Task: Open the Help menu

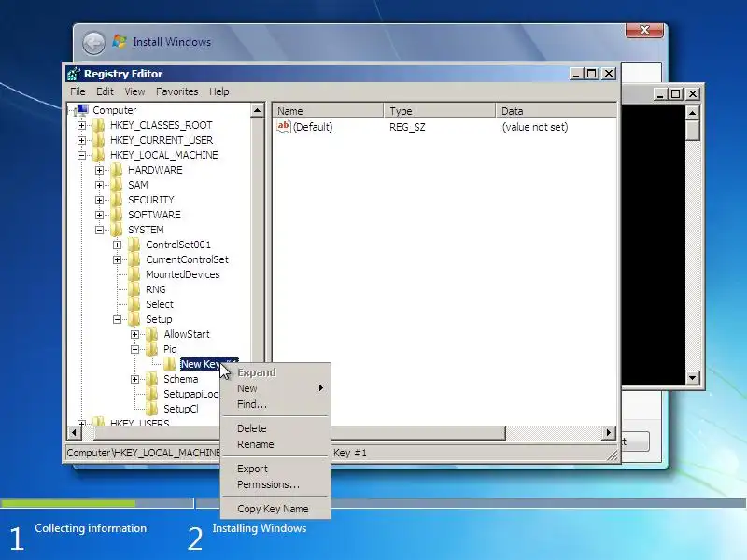Action: 219,91
